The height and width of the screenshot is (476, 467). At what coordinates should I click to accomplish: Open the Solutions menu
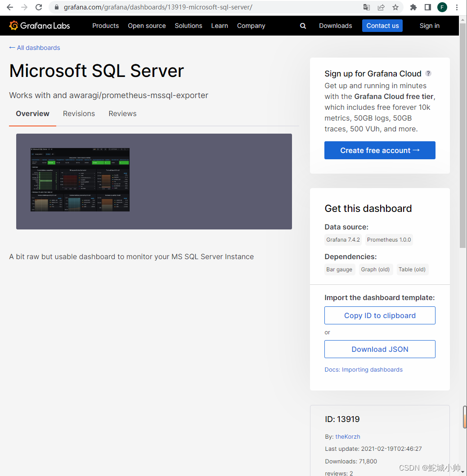[x=188, y=26]
